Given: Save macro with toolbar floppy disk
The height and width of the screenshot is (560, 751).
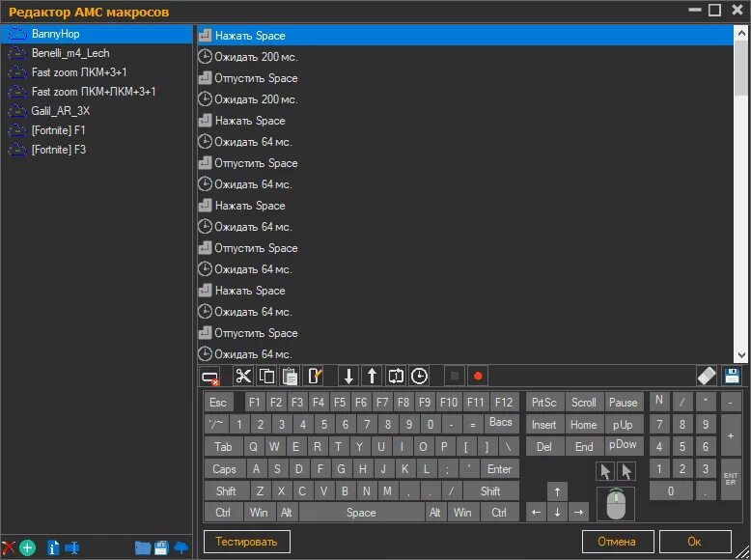Looking at the screenshot, I should coord(732,376).
